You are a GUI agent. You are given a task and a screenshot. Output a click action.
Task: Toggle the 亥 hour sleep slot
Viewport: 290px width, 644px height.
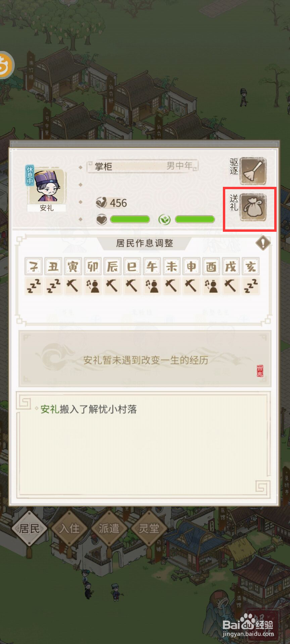250,286
